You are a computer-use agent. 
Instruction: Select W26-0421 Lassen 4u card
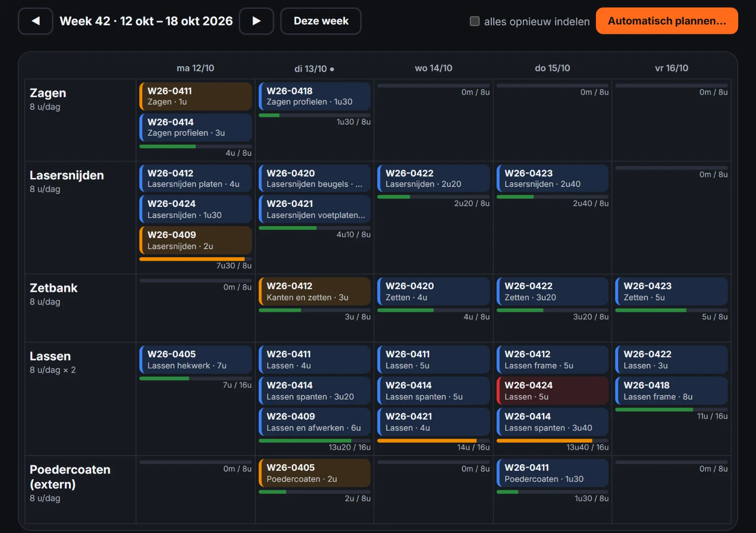(434, 422)
